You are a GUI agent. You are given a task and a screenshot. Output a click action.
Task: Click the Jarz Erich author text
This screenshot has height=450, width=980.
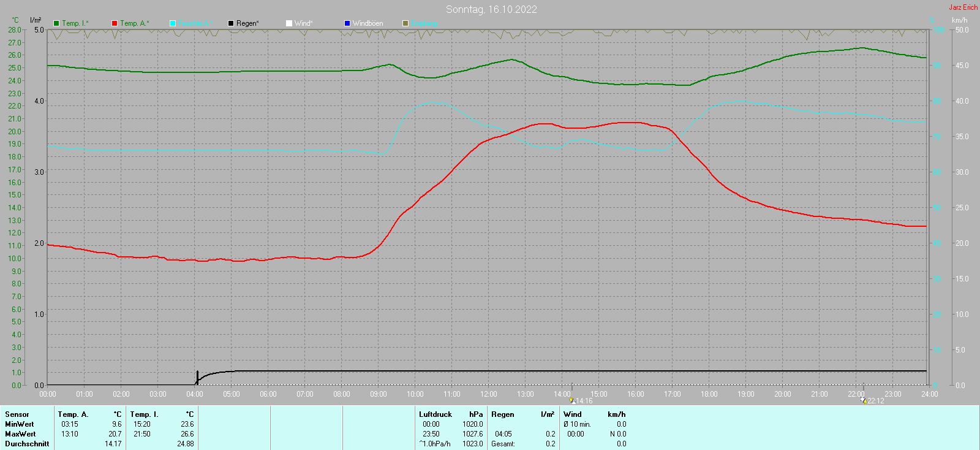coord(963,7)
